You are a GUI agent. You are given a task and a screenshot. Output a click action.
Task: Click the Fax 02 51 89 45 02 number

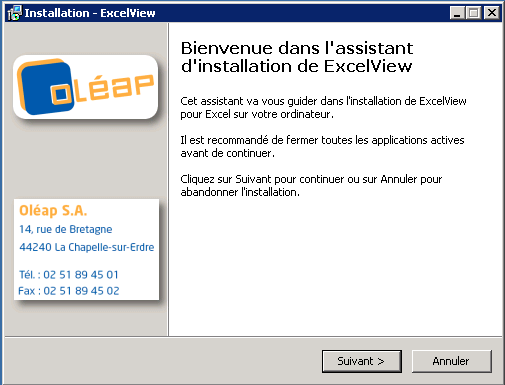(69, 291)
